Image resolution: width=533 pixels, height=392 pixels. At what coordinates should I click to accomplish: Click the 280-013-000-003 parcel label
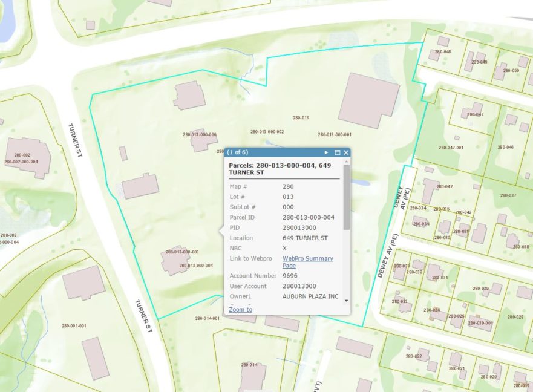[x=182, y=252]
